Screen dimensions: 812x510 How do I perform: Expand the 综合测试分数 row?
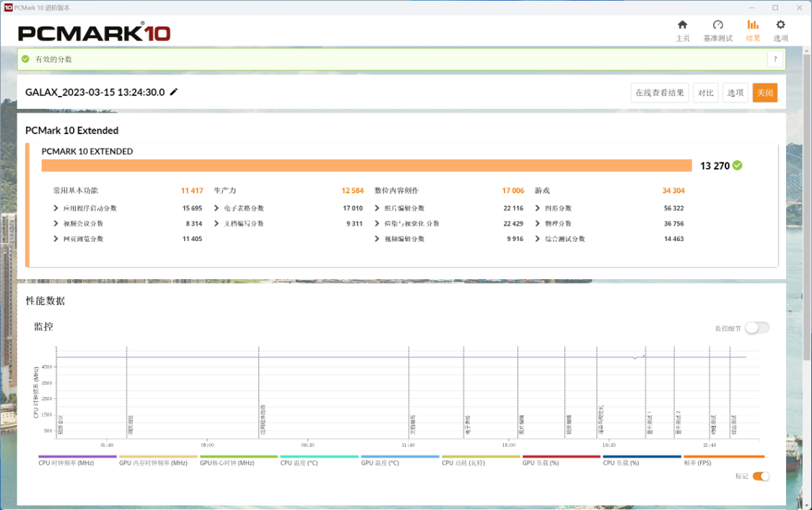pos(538,239)
